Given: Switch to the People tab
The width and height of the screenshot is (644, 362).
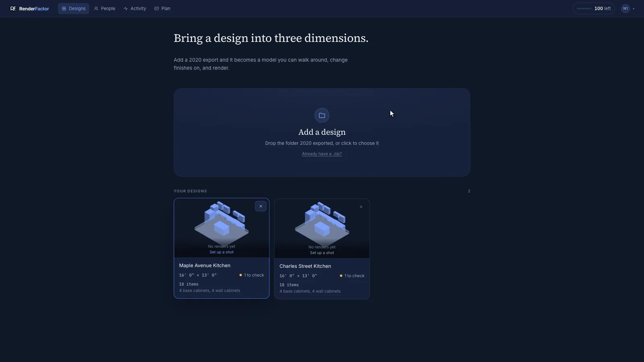Looking at the screenshot, I should pyautogui.click(x=104, y=8).
